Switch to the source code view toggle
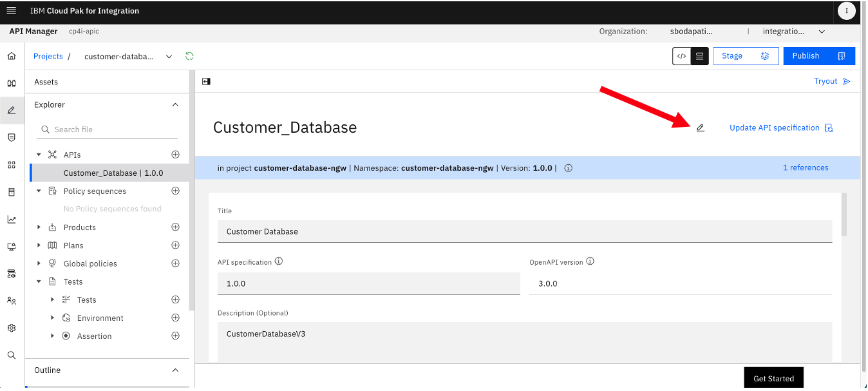868x391 pixels. click(682, 56)
